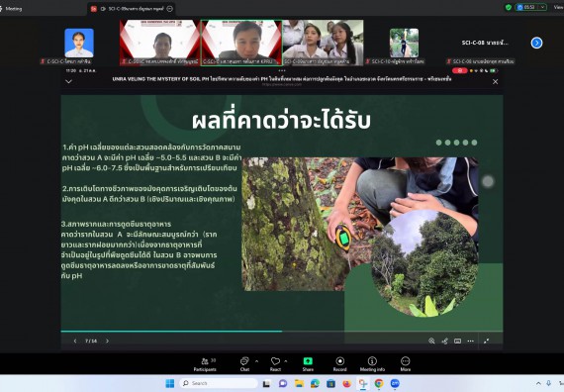Select the video tile left of active speaker
Screen dimensions: 564x392
(x=159, y=43)
